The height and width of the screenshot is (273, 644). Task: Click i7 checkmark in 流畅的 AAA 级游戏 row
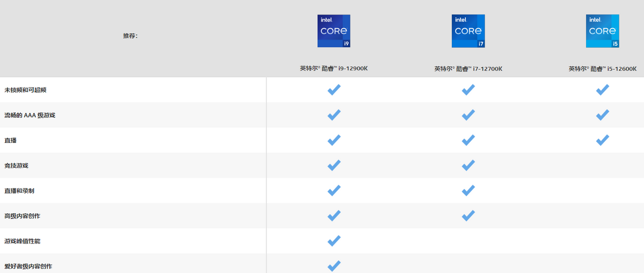468,115
